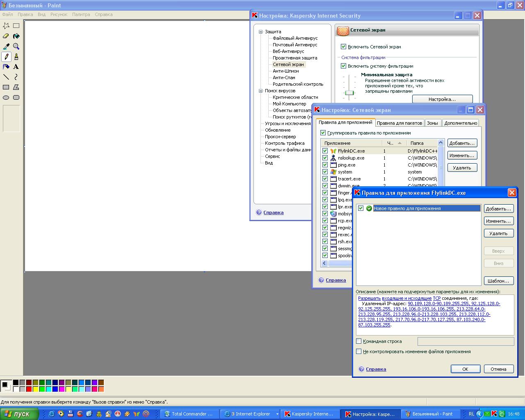Pick the yellow color swatch in Paint palette
This screenshot has height=420, width=525.
coord(35,389)
